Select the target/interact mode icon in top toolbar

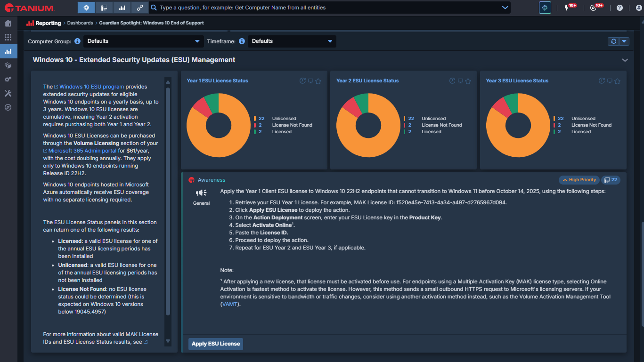click(86, 8)
